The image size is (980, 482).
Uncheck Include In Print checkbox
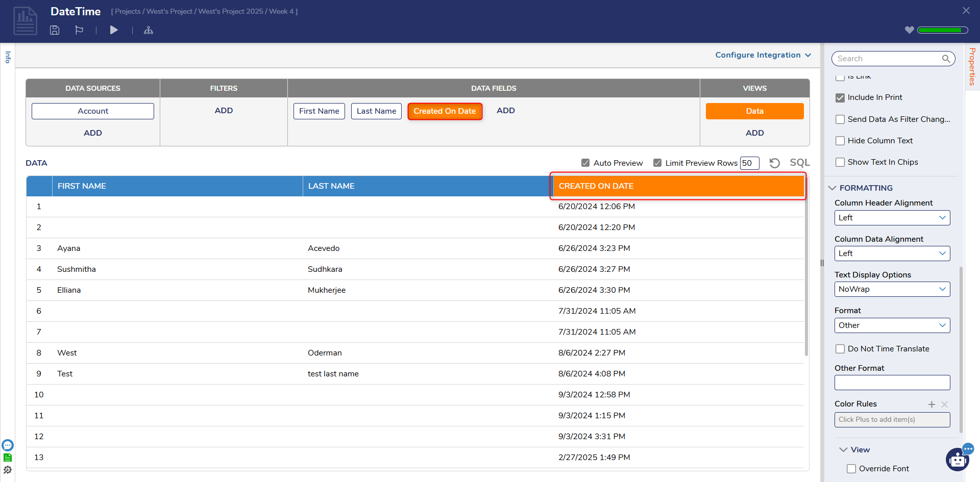[x=840, y=98]
